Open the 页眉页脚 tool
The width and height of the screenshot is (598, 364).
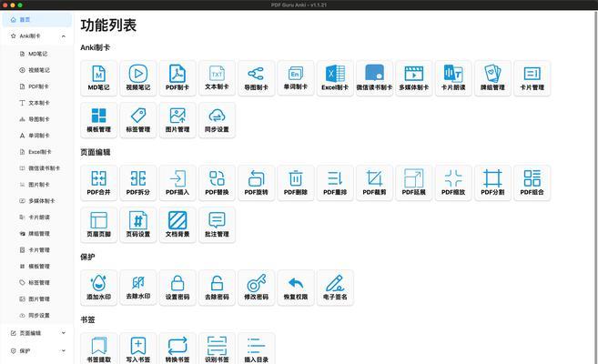pyautogui.click(x=99, y=225)
